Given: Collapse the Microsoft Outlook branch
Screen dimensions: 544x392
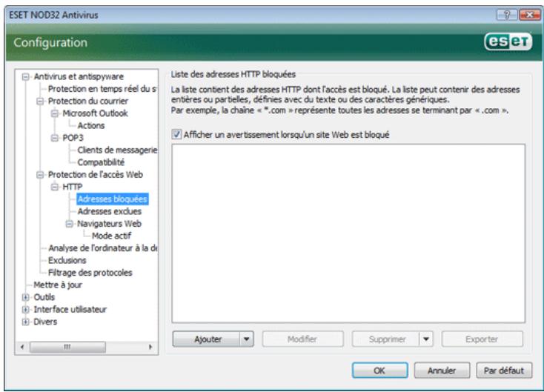Looking at the screenshot, I should 54,113.
